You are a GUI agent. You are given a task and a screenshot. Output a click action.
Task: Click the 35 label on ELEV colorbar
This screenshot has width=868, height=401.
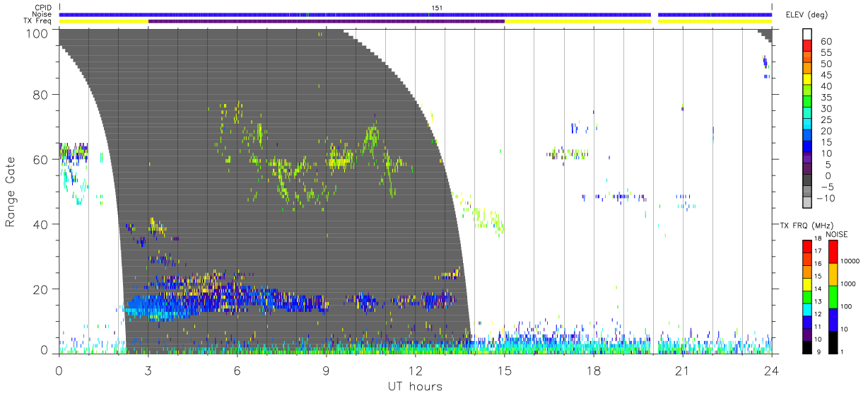pyautogui.click(x=827, y=98)
